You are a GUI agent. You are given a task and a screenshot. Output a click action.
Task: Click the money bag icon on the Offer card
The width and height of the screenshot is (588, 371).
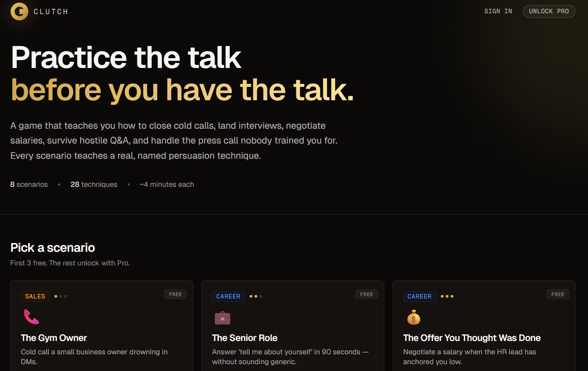(414, 317)
